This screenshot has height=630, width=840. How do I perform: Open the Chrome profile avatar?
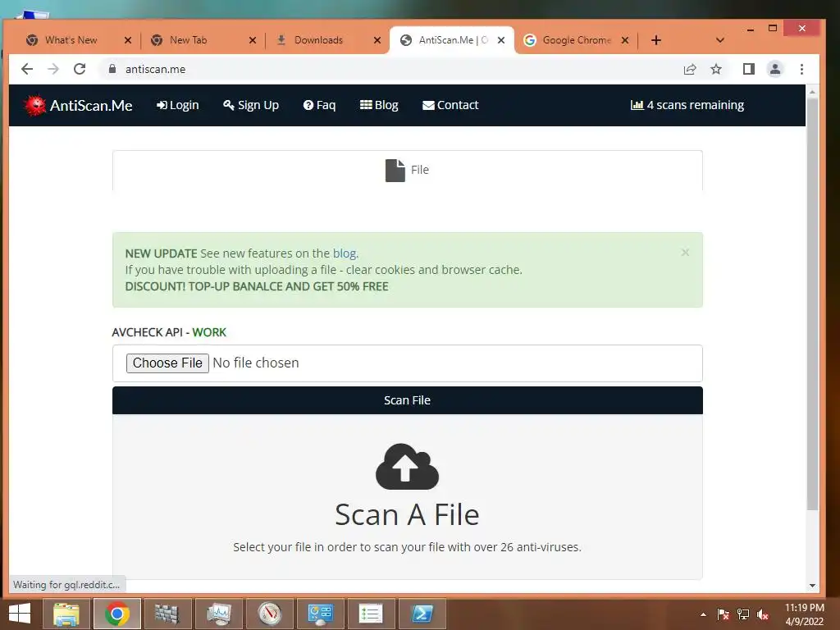click(774, 69)
